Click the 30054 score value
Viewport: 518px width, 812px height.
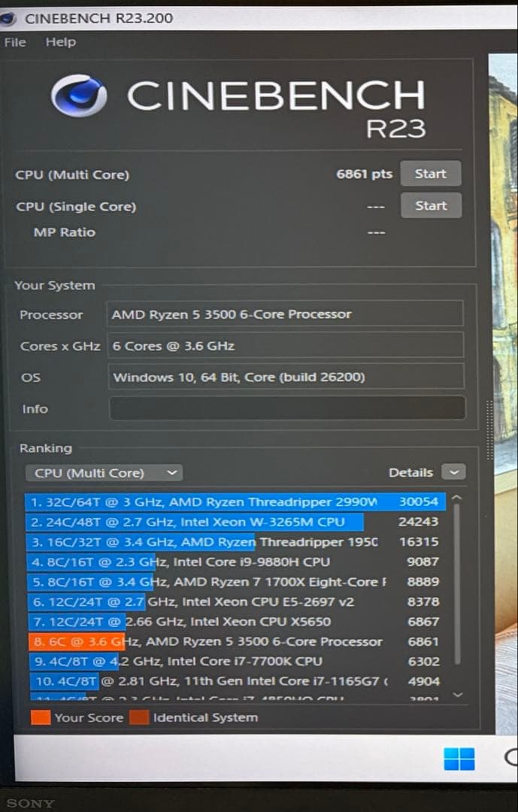[x=419, y=501]
